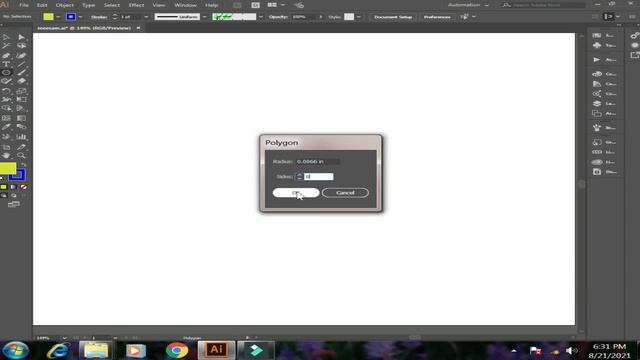Click the yellow fill swatch in control bar
The image size is (640, 360).
48,17
